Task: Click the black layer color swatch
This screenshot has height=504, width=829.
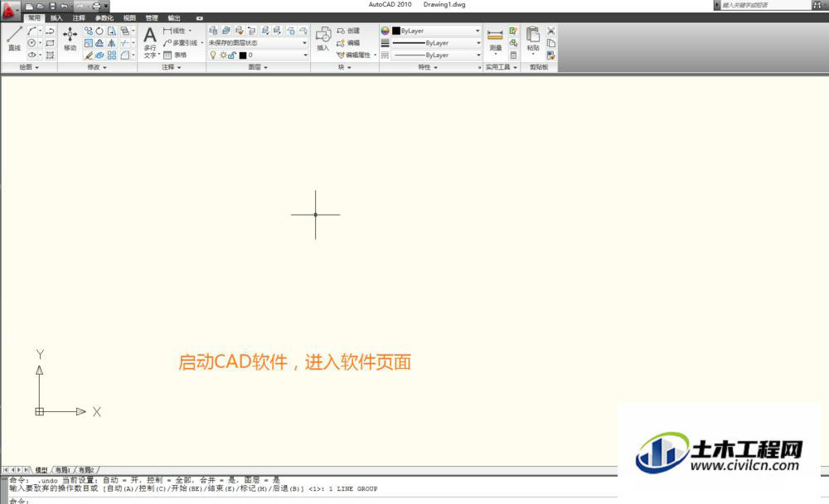Action: pyautogui.click(x=243, y=55)
